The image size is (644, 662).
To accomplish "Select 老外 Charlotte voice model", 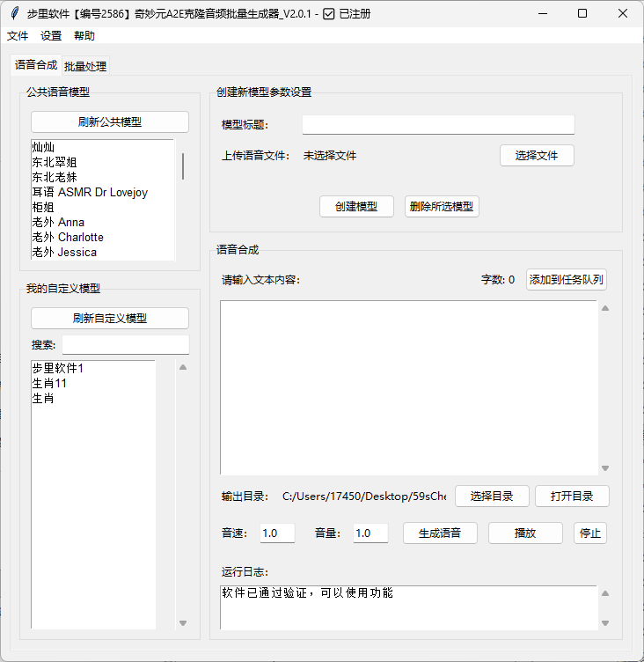I will point(68,237).
